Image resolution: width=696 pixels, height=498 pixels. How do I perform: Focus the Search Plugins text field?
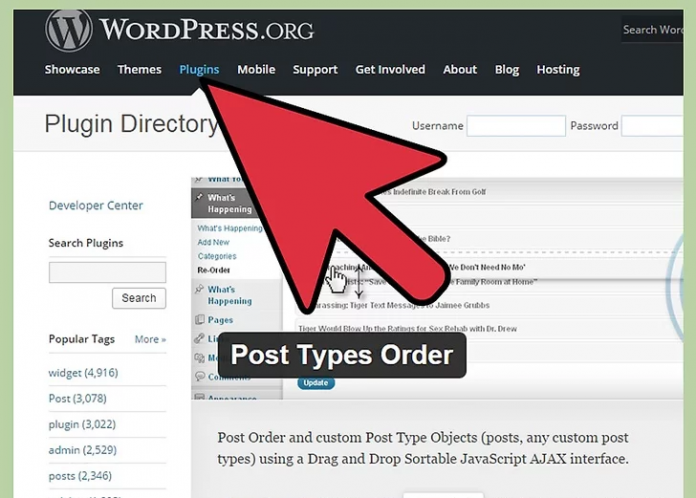pyautogui.click(x=107, y=272)
